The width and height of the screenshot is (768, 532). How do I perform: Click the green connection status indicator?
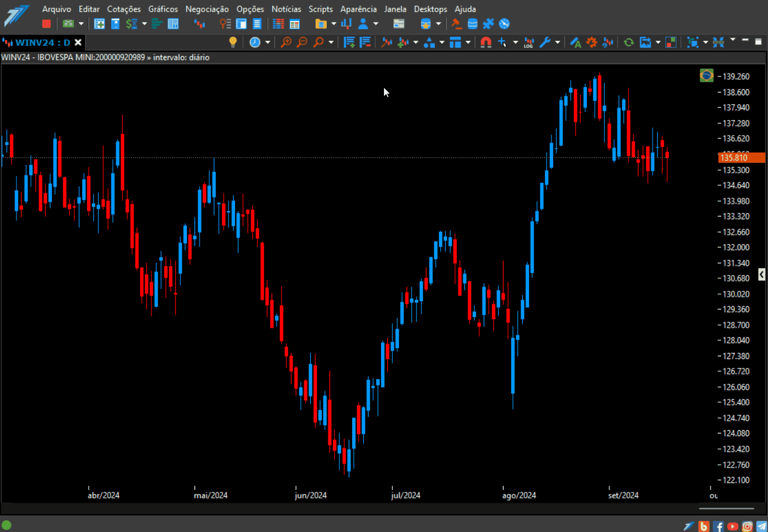tap(7, 525)
